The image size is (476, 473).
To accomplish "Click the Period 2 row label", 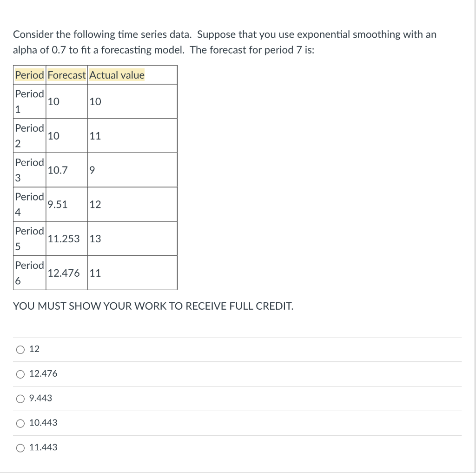I will 29,135.
